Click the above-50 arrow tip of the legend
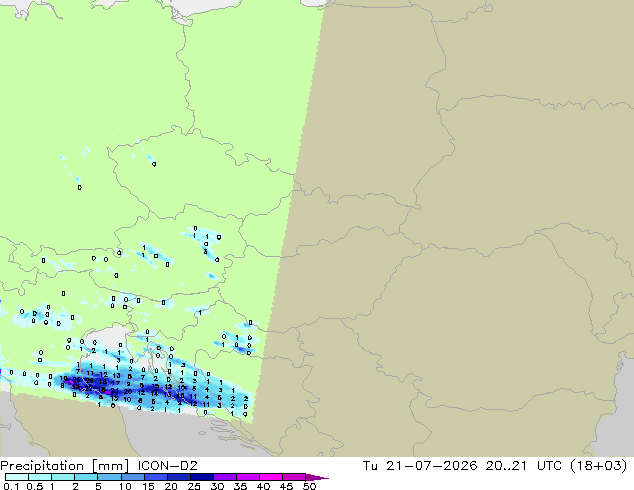The height and width of the screenshot is (490, 634). (317, 477)
